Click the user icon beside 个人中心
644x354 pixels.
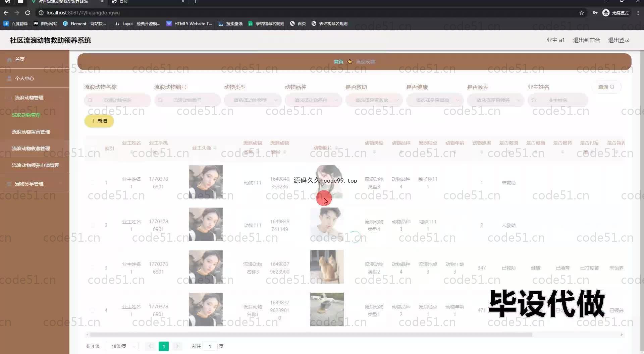(x=9, y=78)
